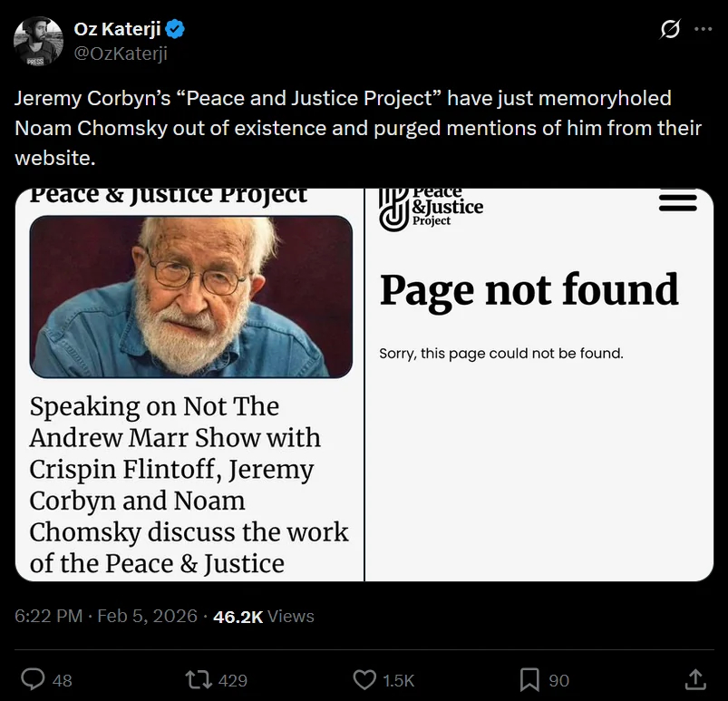
Task: Open the three-dot more options menu
Action: pos(703,30)
